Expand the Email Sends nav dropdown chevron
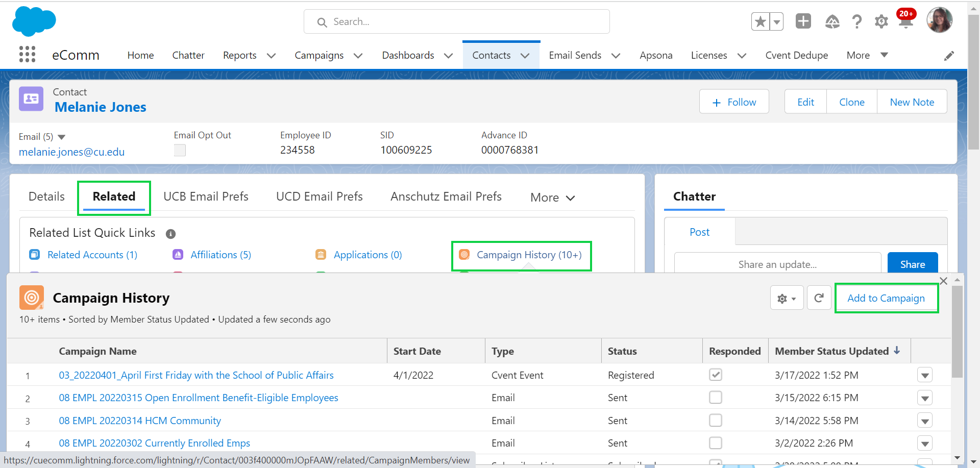 [x=616, y=56]
